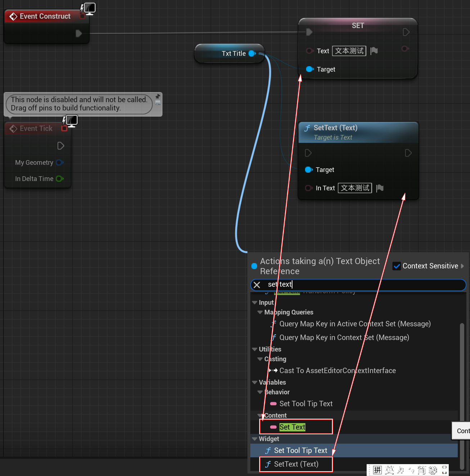Collapse the Input category

pos(255,303)
